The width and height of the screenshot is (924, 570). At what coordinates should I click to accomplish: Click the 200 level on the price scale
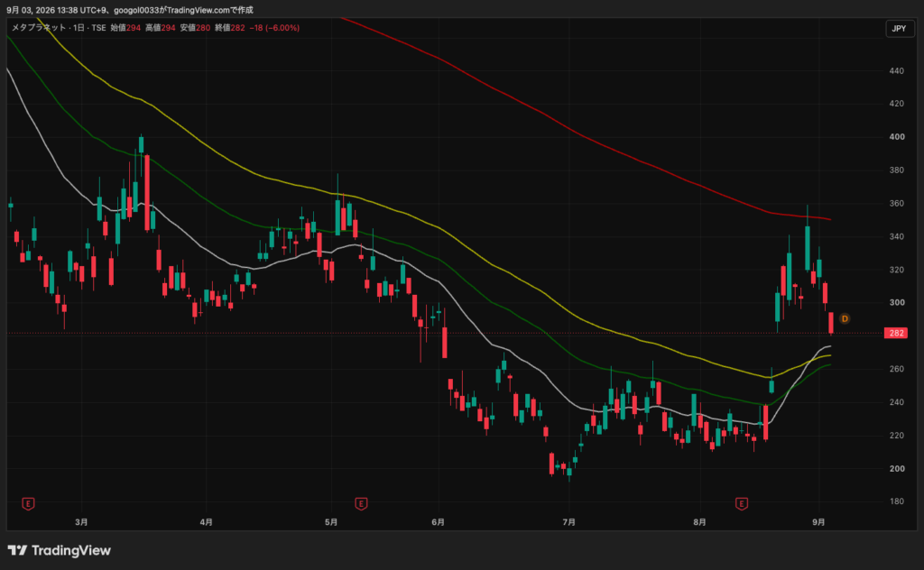pos(897,469)
